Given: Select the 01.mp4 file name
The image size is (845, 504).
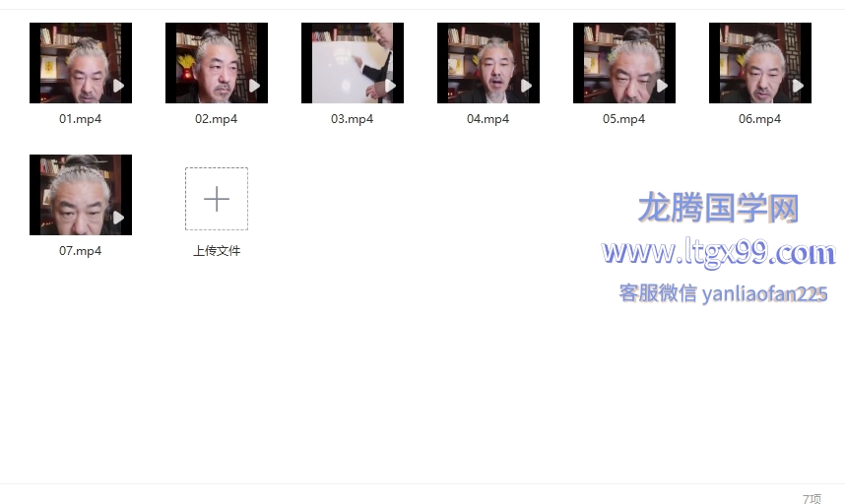Looking at the screenshot, I should (x=81, y=119).
